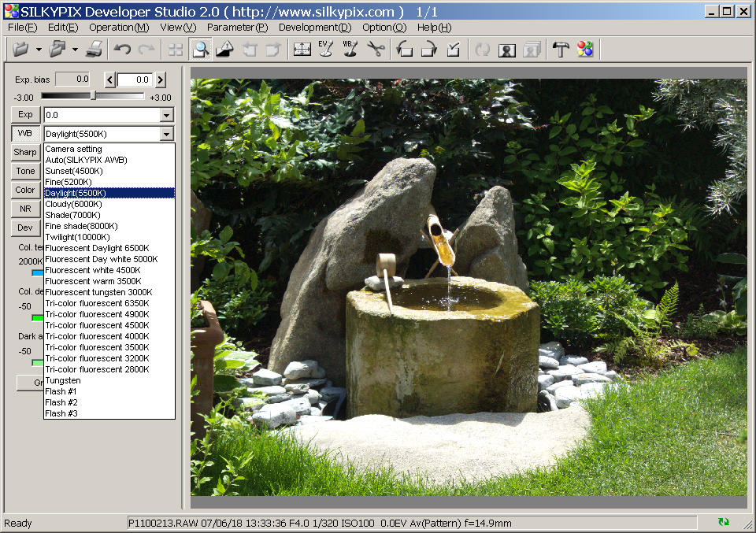Click the Tone button
Image resolution: width=756 pixels, height=533 pixels.
(x=26, y=171)
